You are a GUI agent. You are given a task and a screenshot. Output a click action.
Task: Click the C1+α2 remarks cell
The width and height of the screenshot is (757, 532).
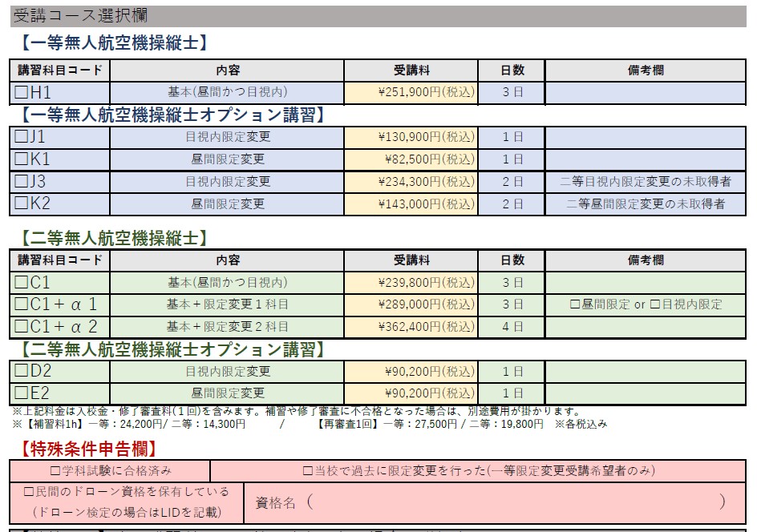(646, 327)
